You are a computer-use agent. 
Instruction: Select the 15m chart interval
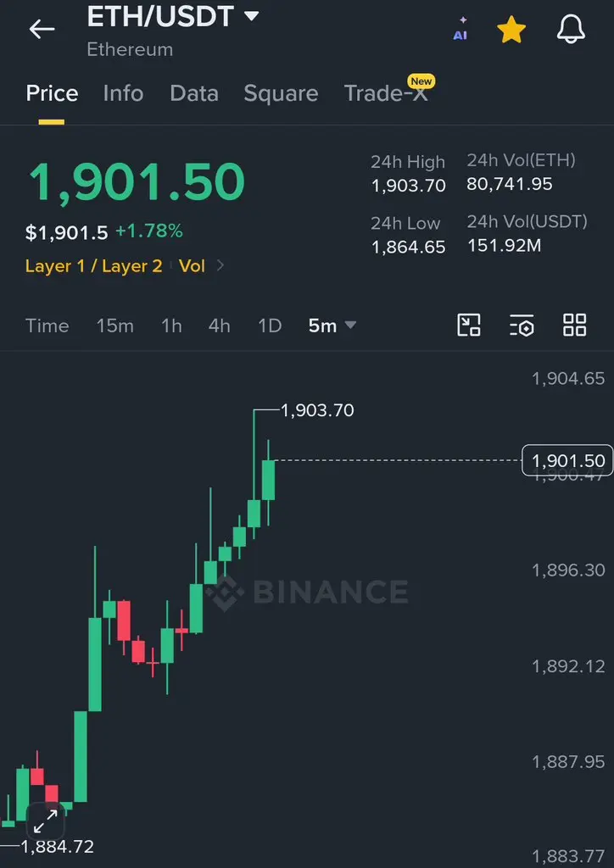coord(115,325)
